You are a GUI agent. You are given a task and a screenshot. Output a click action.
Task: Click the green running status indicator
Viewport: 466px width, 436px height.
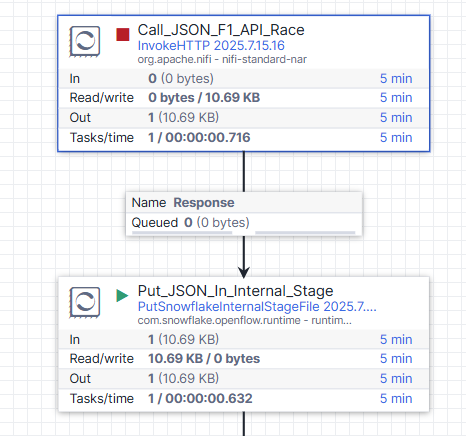tap(122, 295)
